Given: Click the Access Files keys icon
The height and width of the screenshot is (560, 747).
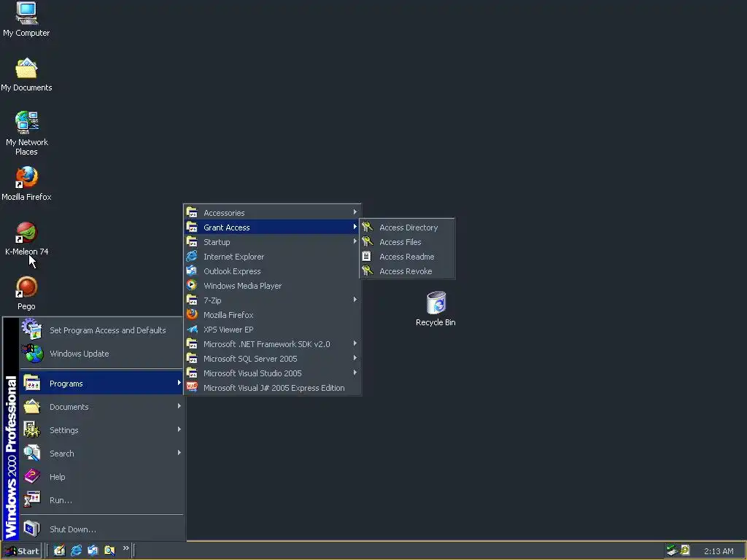Looking at the screenshot, I should point(367,241).
